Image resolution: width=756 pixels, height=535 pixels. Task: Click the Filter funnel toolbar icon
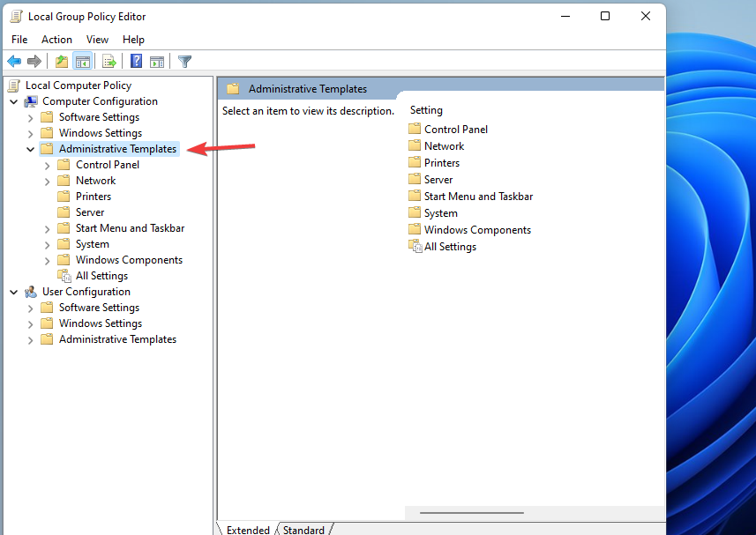[x=184, y=61]
